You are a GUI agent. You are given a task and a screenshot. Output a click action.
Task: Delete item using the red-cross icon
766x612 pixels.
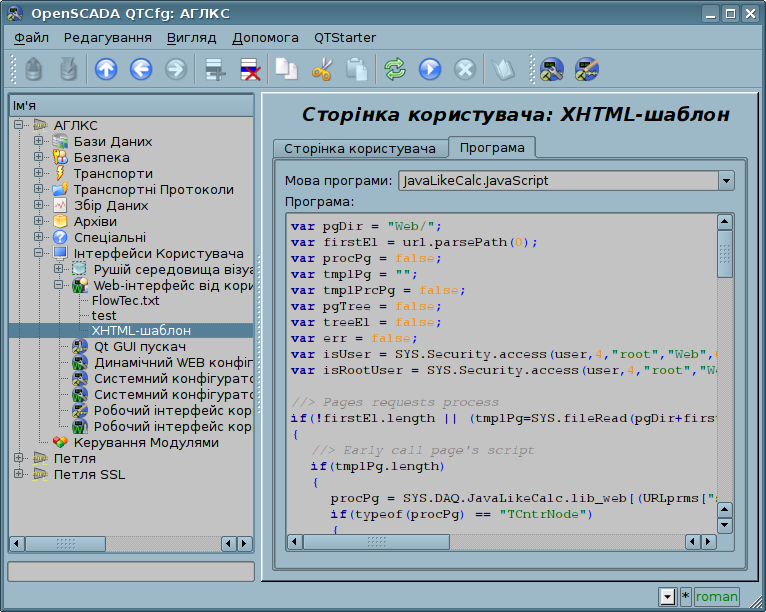click(250, 69)
